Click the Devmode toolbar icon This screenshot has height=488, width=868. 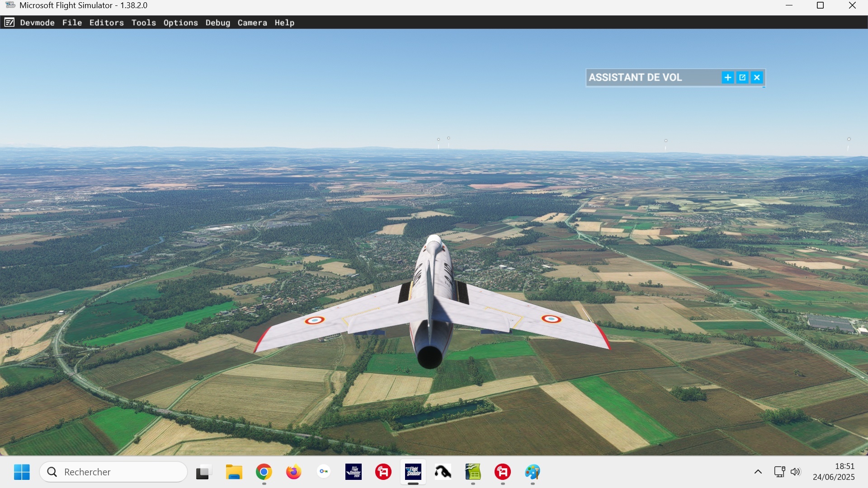pyautogui.click(x=9, y=23)
